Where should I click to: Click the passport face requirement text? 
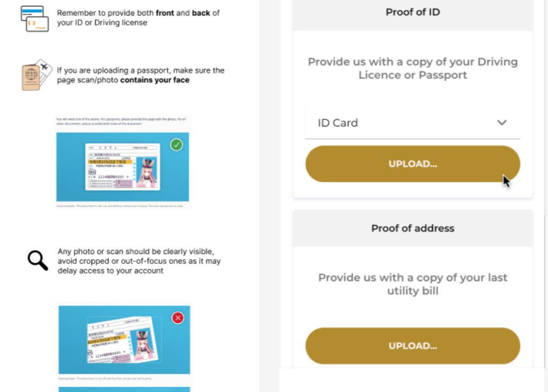141,75
